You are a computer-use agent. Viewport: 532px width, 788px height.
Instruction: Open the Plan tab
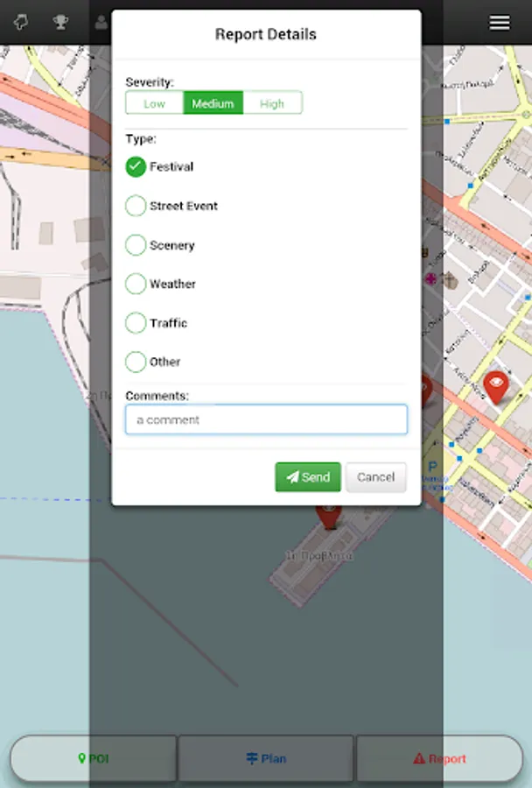266,758
